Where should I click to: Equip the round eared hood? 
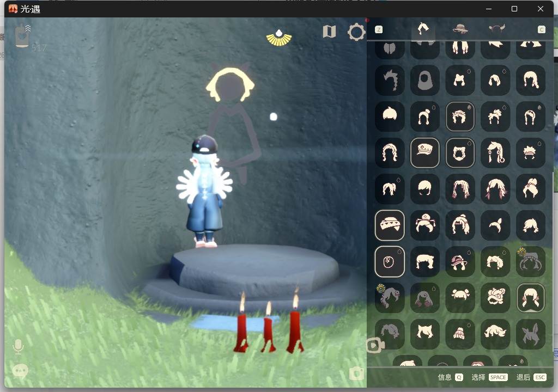click(460, 152)
